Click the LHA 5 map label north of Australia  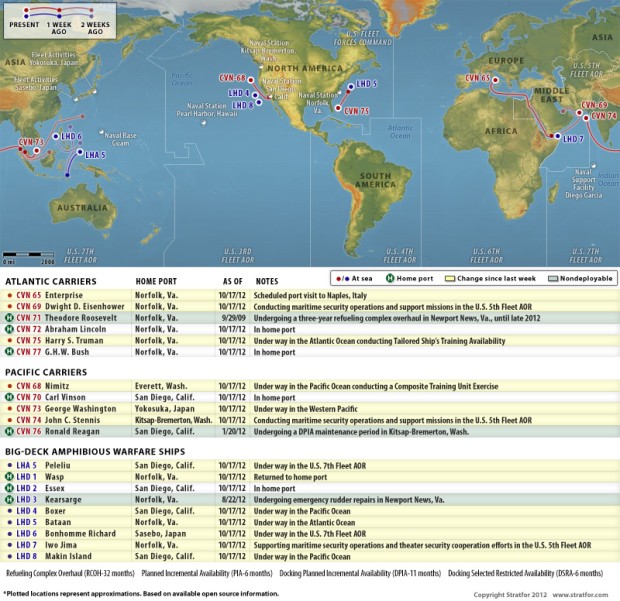[95, 155]
